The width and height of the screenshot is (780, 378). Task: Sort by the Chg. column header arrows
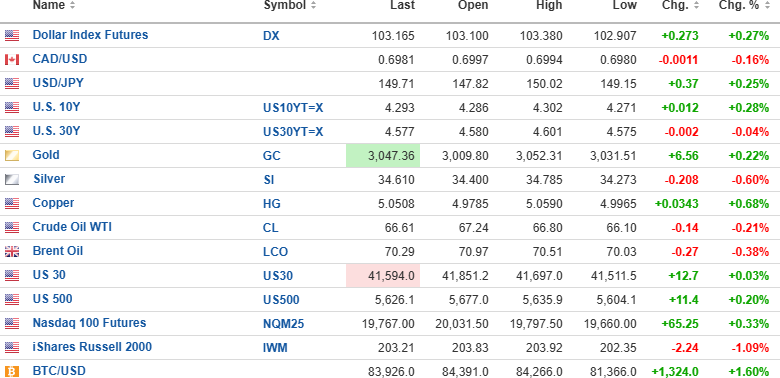(696, 5)
